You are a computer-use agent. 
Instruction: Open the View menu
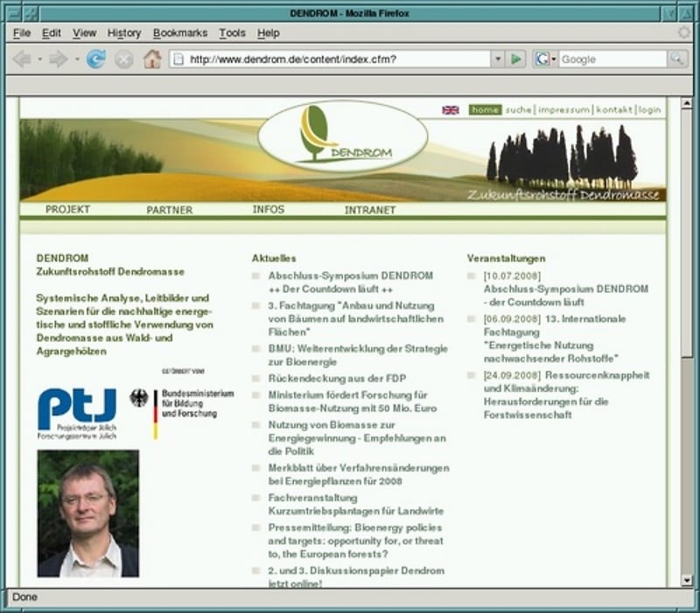(84, 33)
